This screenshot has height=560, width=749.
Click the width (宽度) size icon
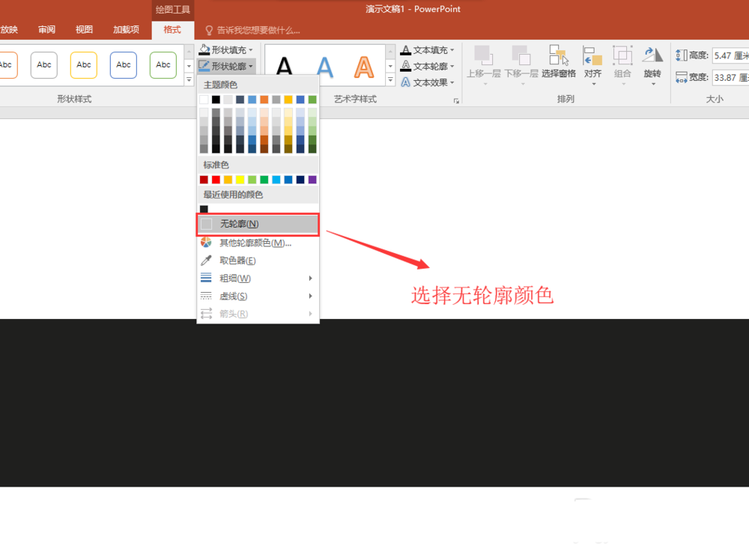[x=682, y=77]
